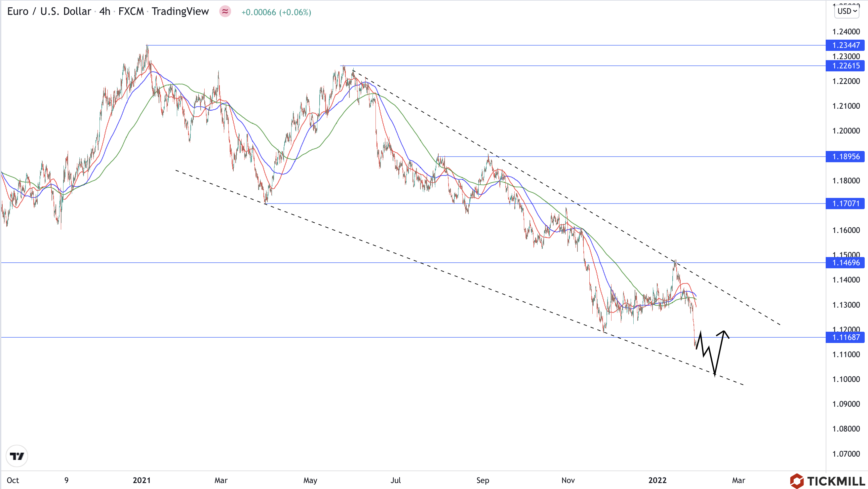Click the black forecast arrow drawing
The width and height of the screenshot is (868, 489).
tap(719, 351)
